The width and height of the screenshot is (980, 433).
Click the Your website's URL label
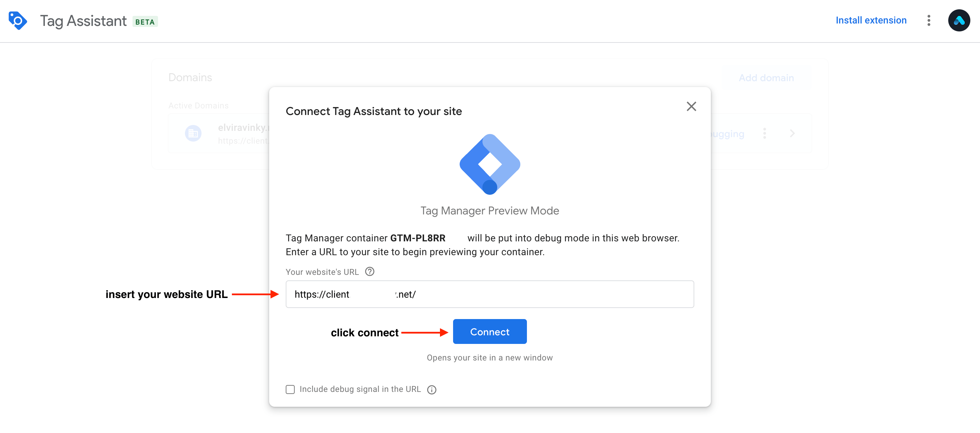[322, 272]
